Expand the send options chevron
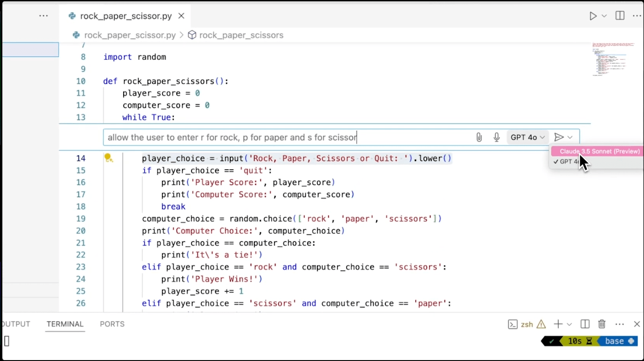 [x=570, y=137]
